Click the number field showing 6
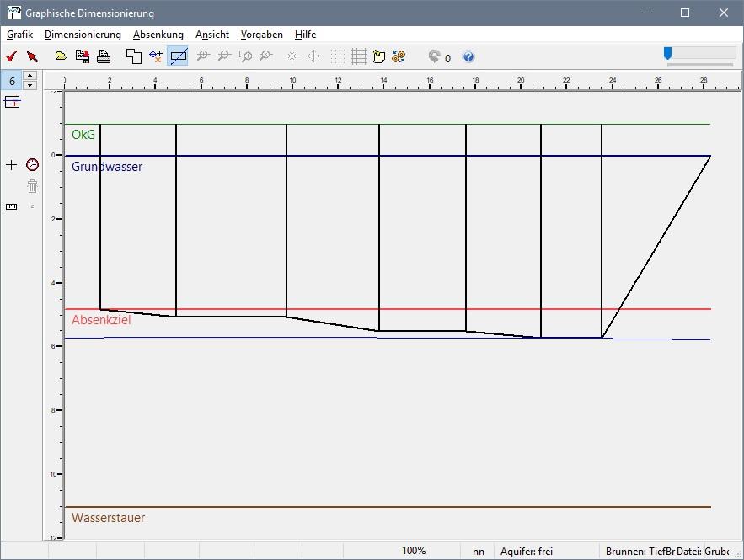 coord(12,80)
